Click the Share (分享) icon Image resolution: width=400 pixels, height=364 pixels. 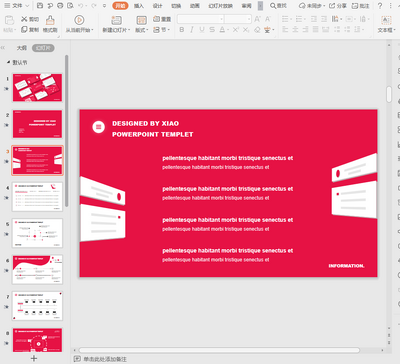(x=332, y=6)
